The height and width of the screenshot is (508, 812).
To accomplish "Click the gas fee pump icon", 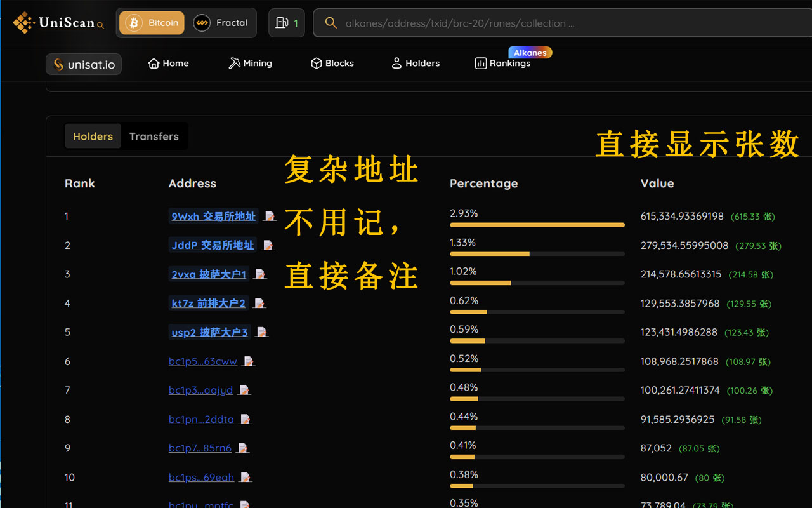I will pyautogui.click(x=282, y=23).
